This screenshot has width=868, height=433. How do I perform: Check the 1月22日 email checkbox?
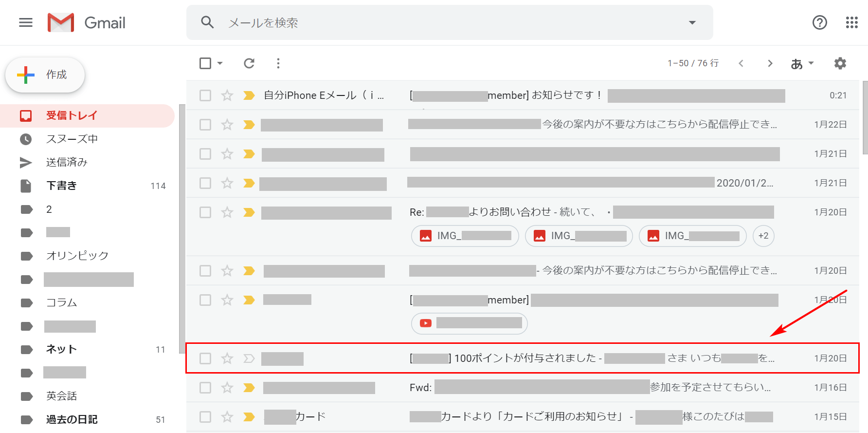tap(205, 125)
